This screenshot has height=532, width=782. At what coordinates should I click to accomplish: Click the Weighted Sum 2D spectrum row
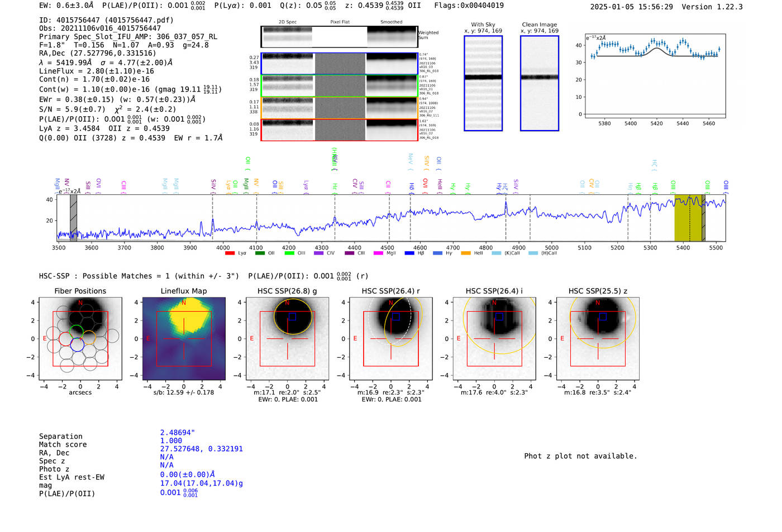[x=339, y=37]
